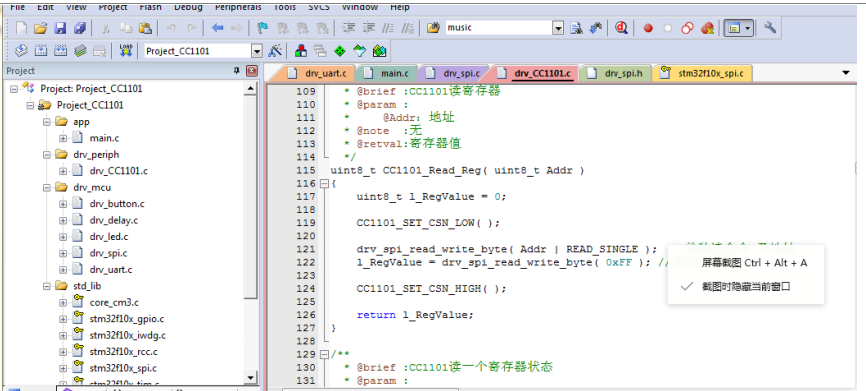The height and width of the screenshot is (391, 866).
Task: Open the music search dropdown arrow
Action: pos(558,28)
